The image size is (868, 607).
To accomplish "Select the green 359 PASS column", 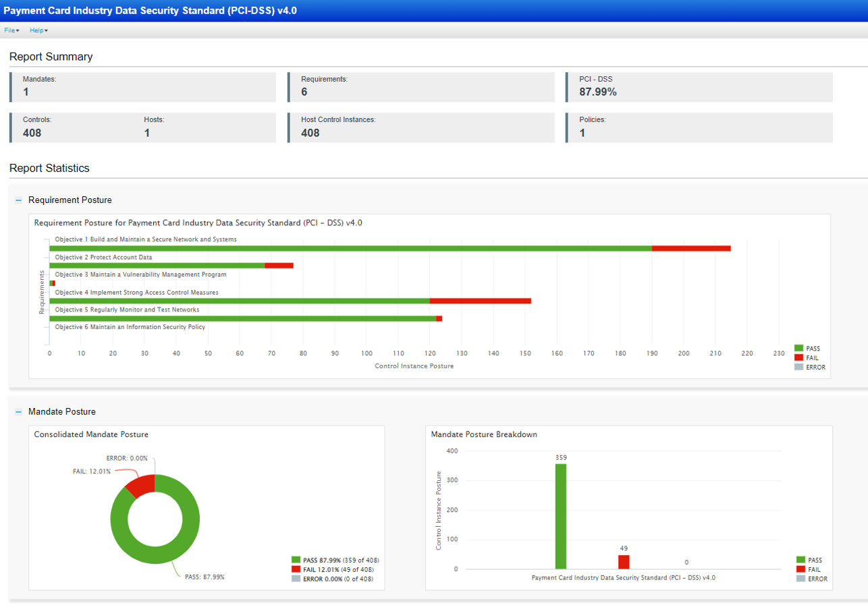I will coord(561,516).
